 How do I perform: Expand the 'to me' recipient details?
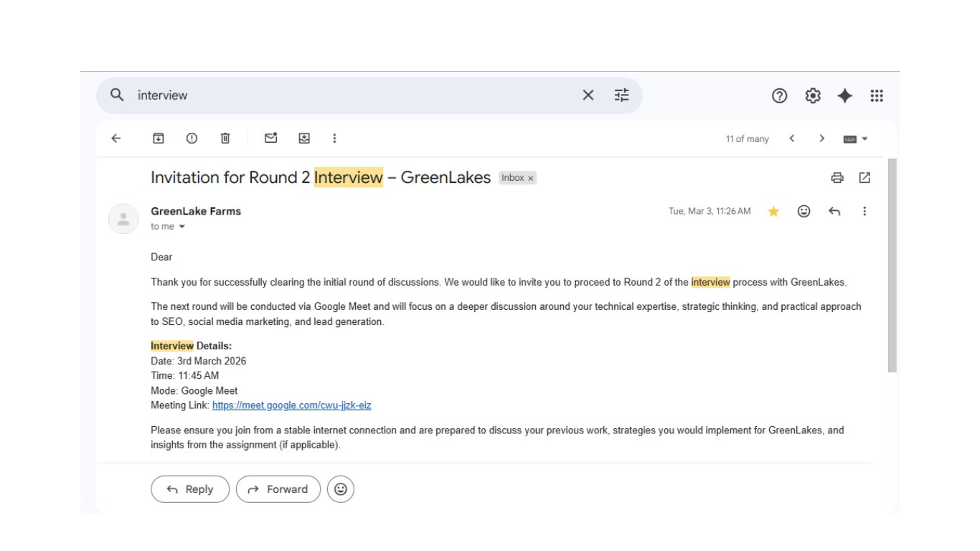coord(182,227)
